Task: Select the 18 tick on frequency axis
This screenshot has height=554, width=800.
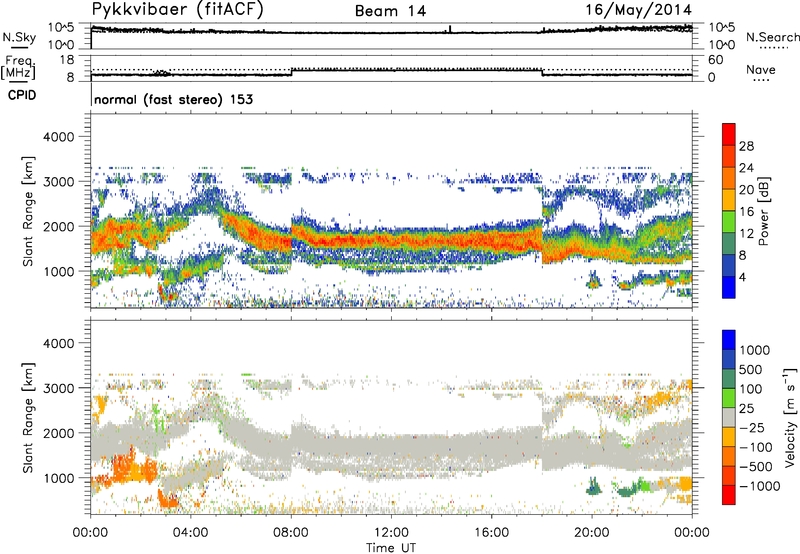Action: click(67, 60)
